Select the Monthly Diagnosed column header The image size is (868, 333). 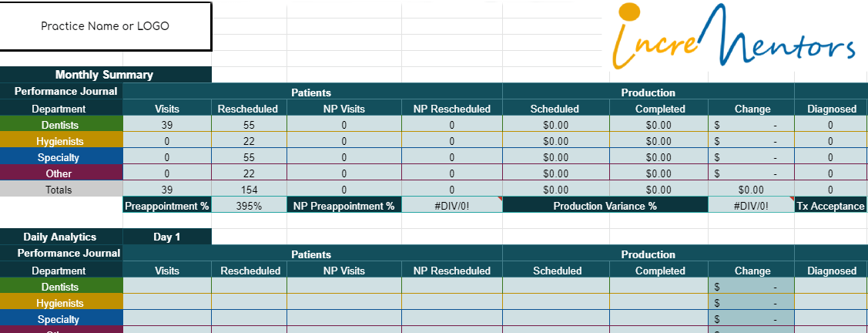831,109
